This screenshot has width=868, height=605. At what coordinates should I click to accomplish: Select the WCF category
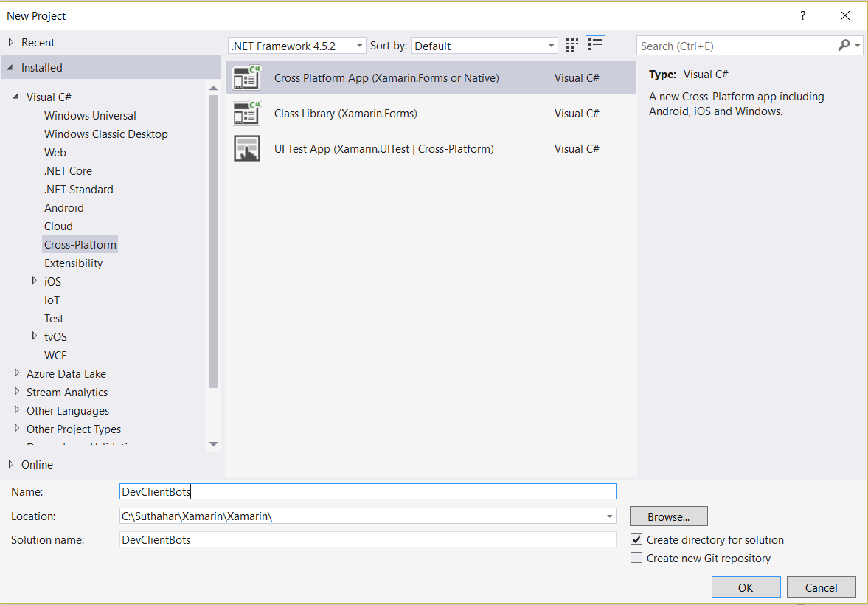tap(55, 355)
